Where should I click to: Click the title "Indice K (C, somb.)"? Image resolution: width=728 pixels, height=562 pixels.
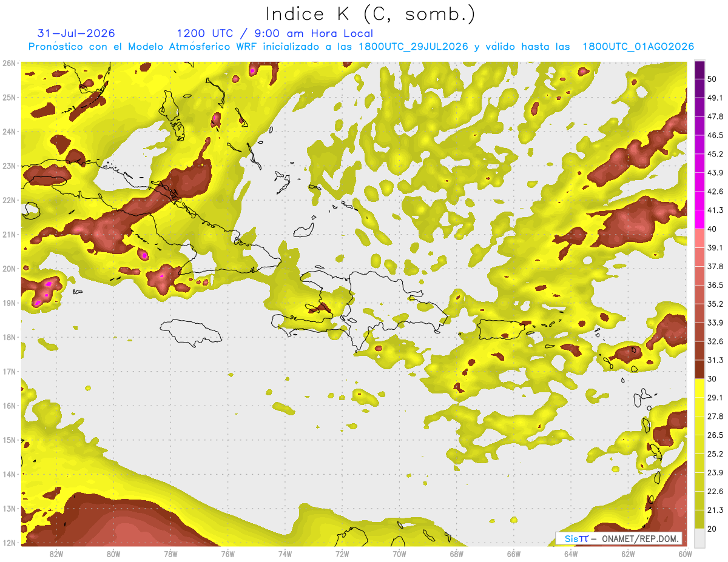click(371, 15)
